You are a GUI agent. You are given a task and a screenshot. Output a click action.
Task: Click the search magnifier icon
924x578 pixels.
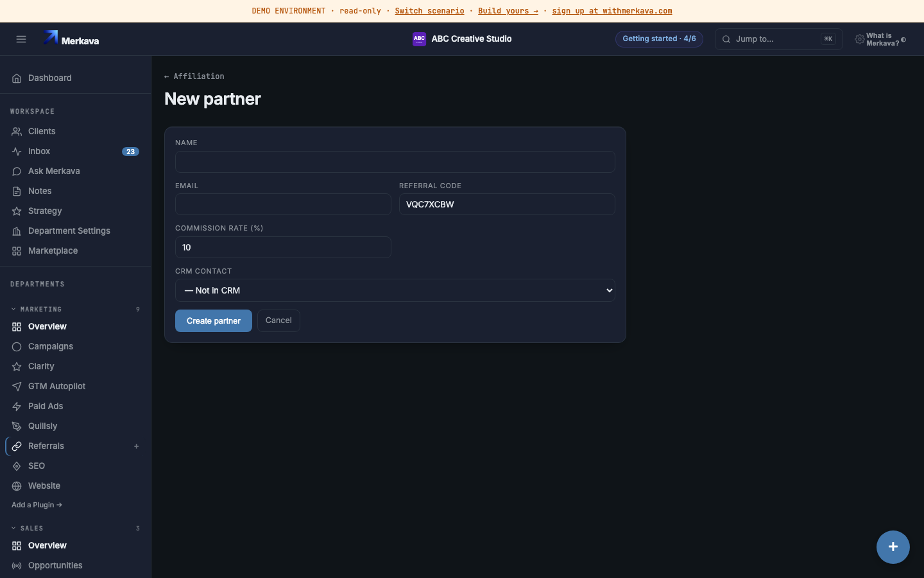[x=726, y=39]
